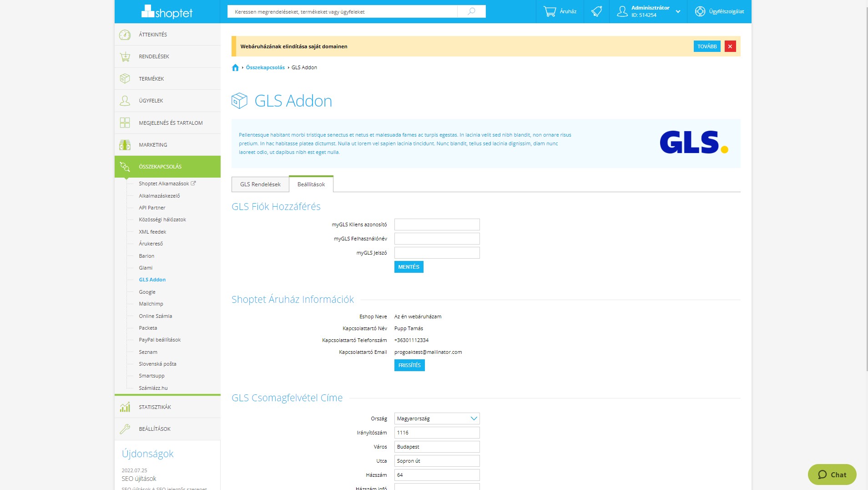Click the Összekapcsolás plug icon

tap(125, 167)
